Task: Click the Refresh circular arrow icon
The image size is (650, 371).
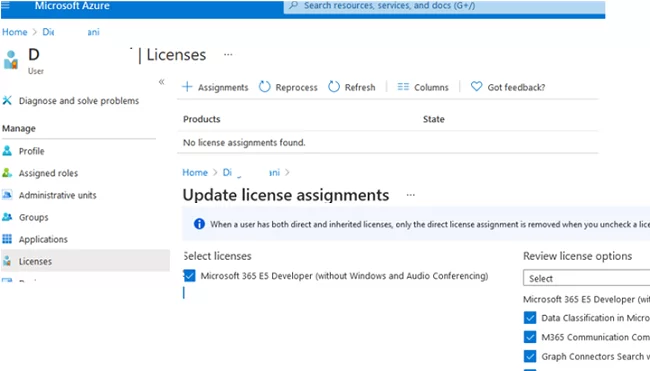Action: 334,87
